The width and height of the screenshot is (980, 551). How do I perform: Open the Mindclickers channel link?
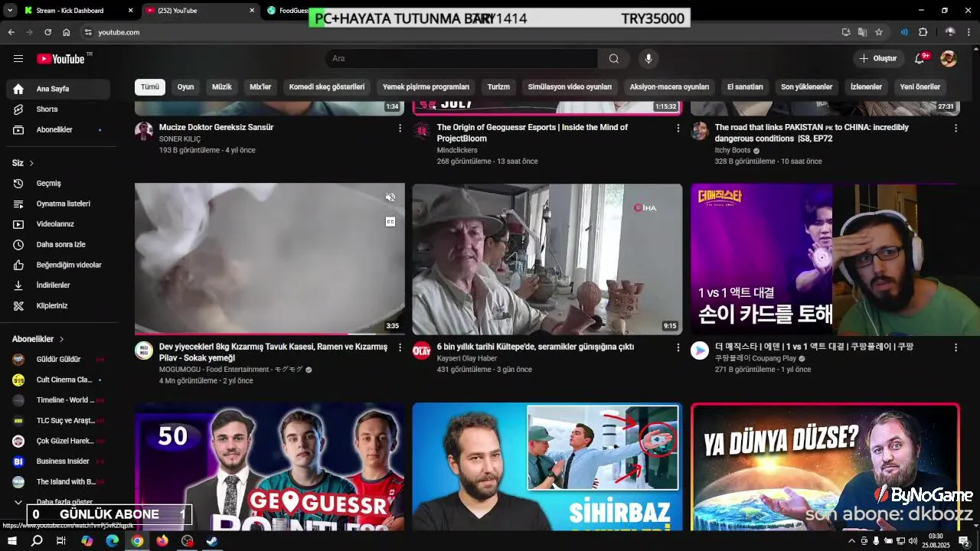click(457, 151)
